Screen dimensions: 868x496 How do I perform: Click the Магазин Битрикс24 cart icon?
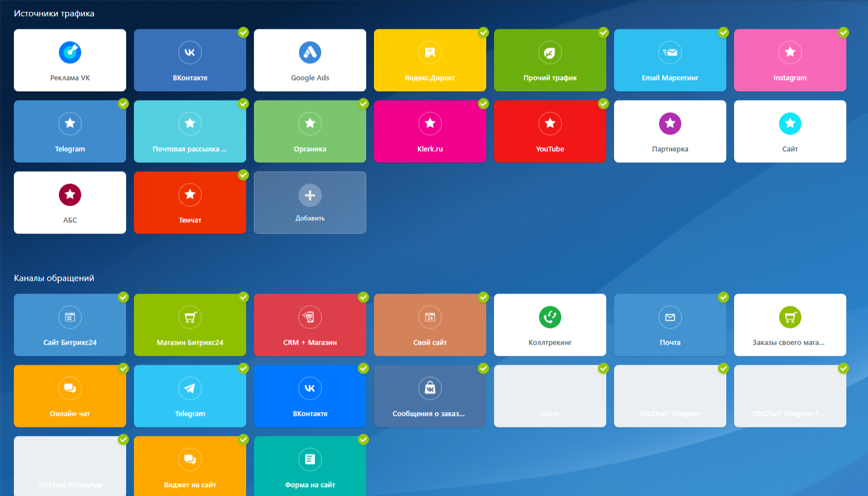pos(190,317)
